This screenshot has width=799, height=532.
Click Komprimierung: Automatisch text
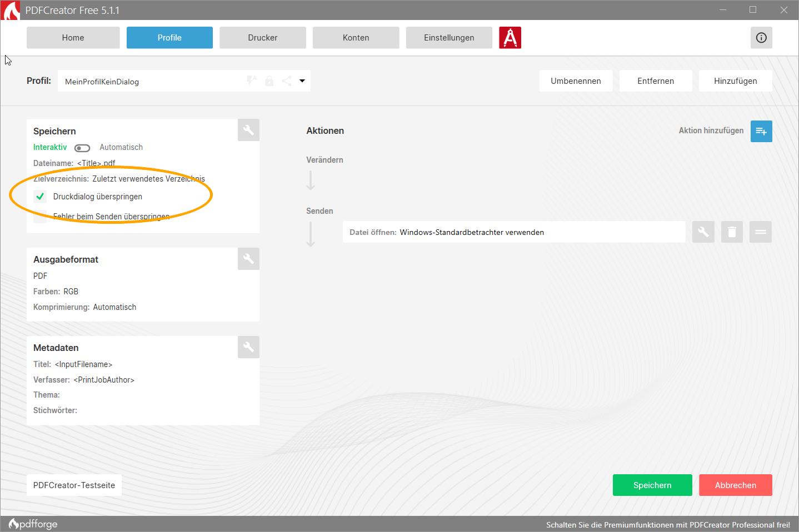pyautogui.click(x=84, y=307)
